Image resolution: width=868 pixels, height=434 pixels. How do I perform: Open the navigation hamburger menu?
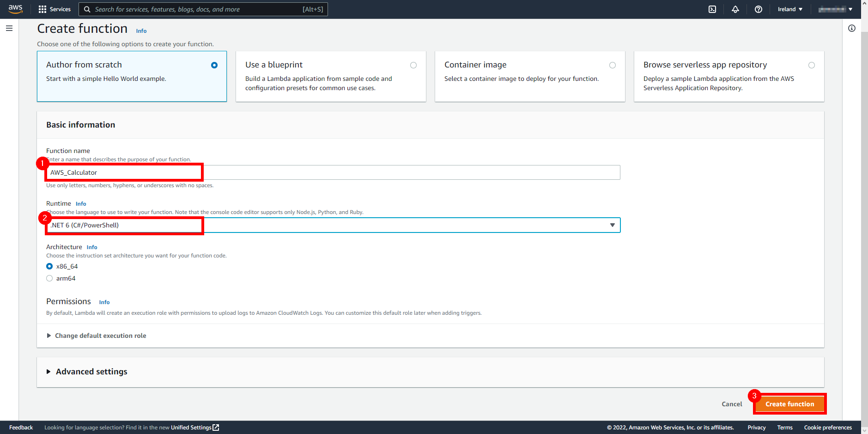point(9,28)
